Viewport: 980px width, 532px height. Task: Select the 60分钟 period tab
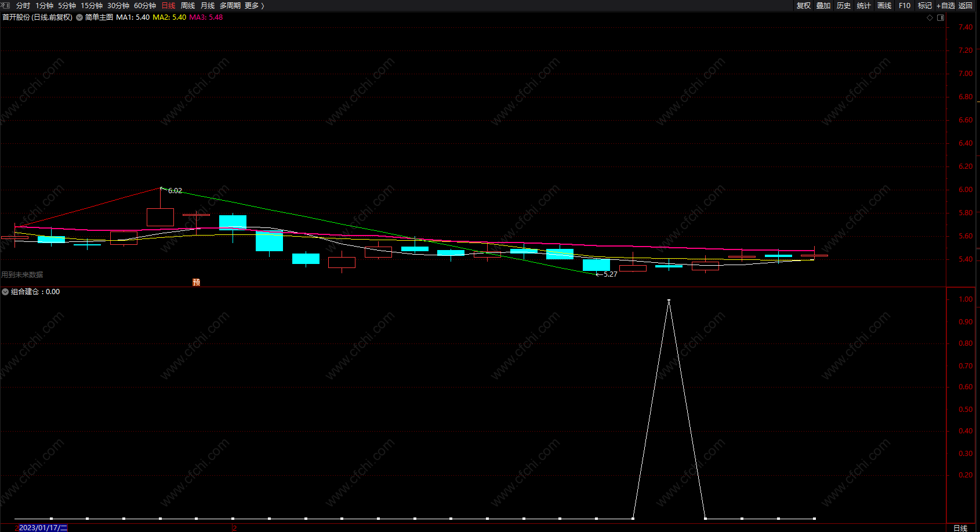point(145,5)
